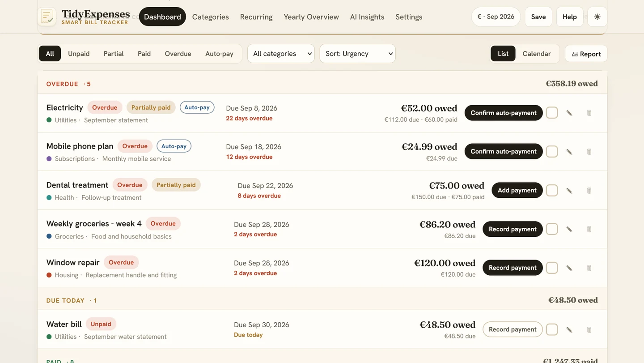Delete the Water bill entry
Viewport: 644px width, 363px height.
click(589, 329)
